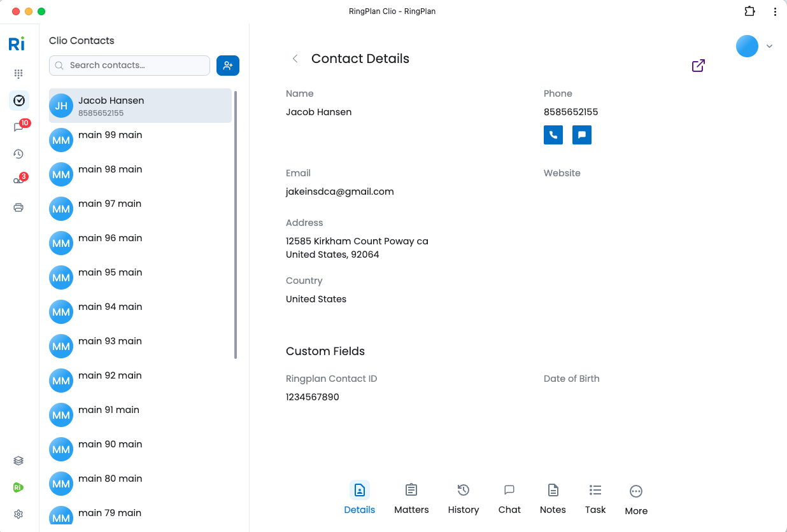Click the Contact Details heading
The width and height of the screenshot is (787, 532).
coord(360,59)
